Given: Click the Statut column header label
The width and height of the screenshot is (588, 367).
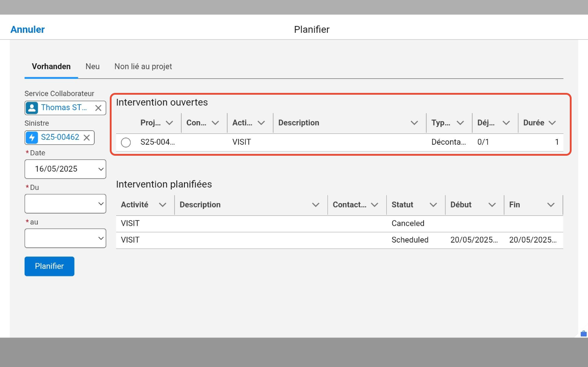Looking at the screenshot, I should click(402, 205).
